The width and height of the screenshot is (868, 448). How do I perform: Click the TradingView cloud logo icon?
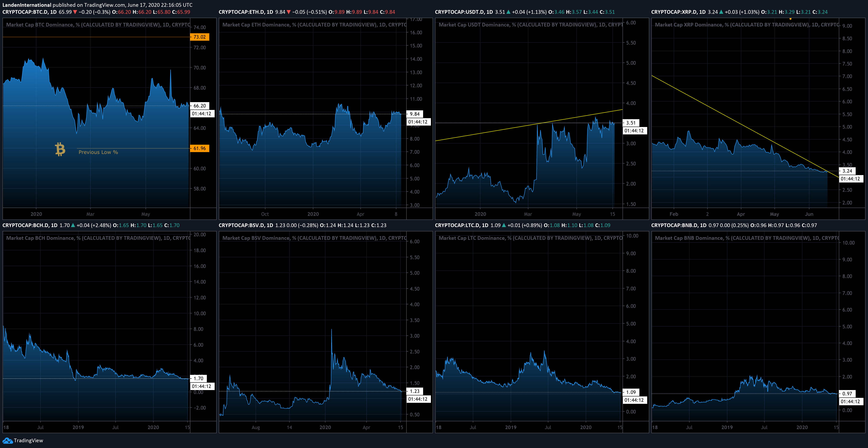coord(7,441)
